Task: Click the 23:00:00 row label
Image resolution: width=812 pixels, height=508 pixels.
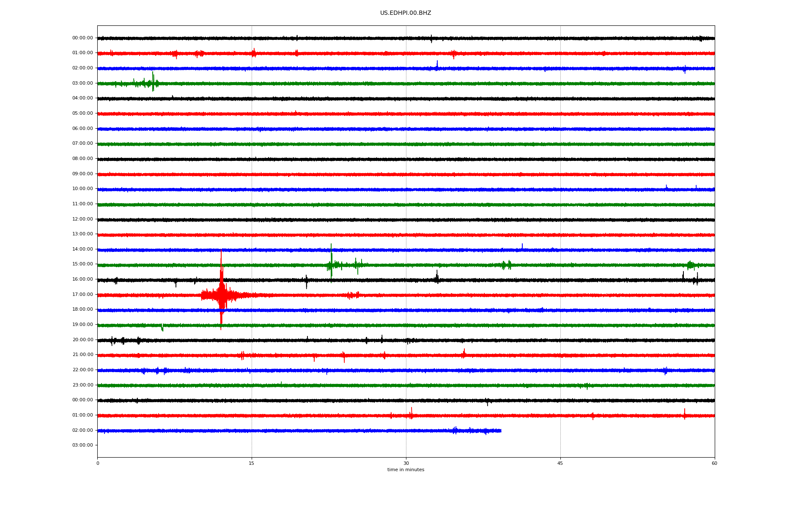Action: pos(82,385)
